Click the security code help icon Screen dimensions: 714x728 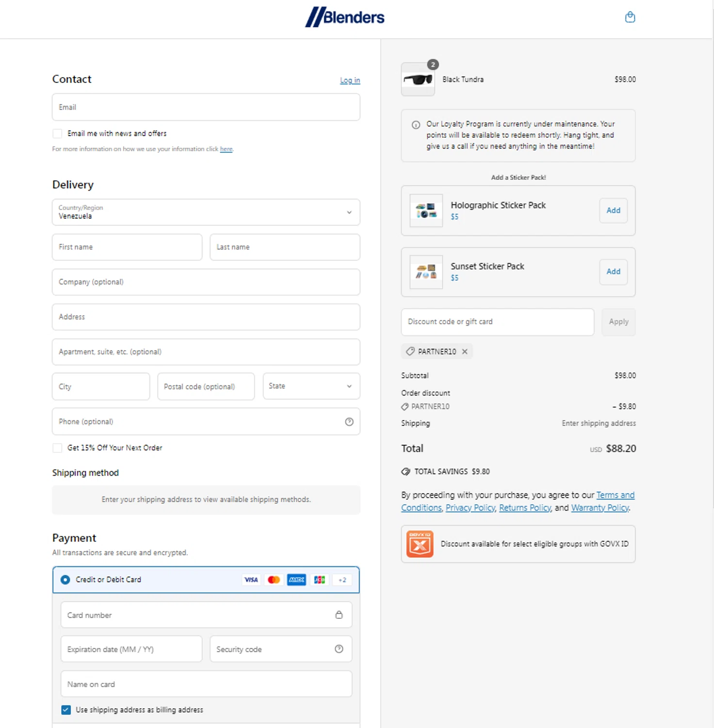point(339,649)
